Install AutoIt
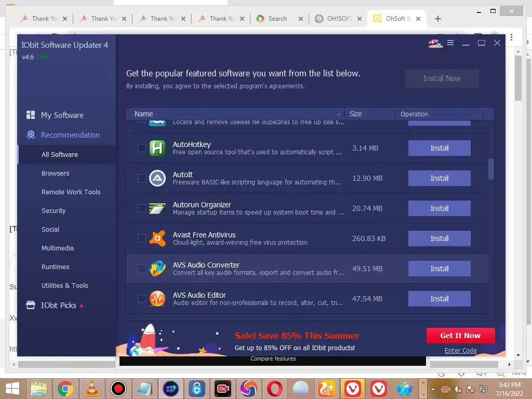 coord(439,178)
